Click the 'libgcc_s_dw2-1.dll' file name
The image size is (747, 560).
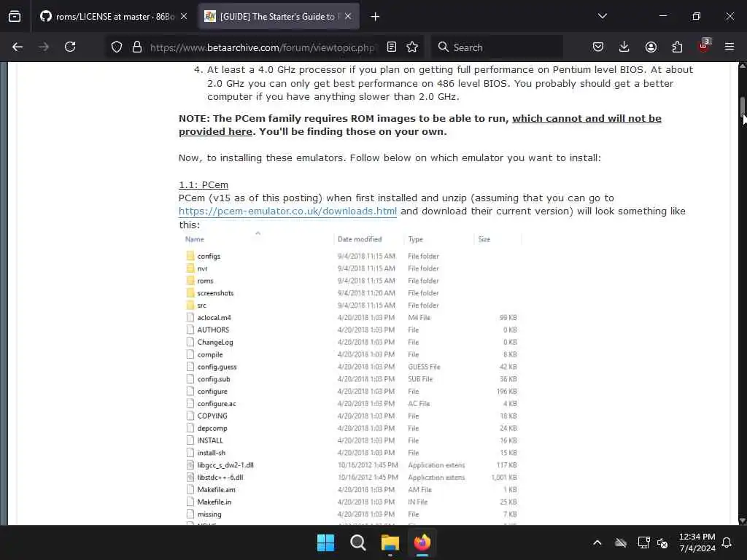pos(225,465)
